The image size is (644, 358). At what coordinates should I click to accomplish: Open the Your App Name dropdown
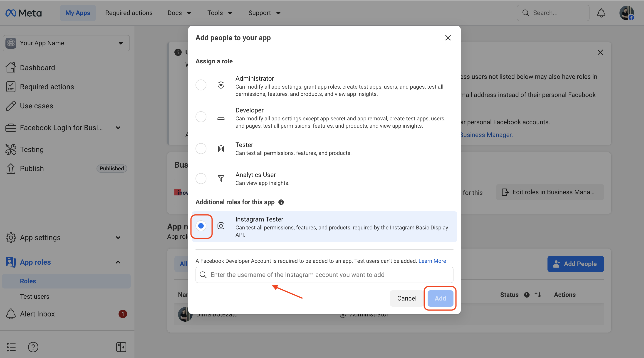tap(66, 43)
